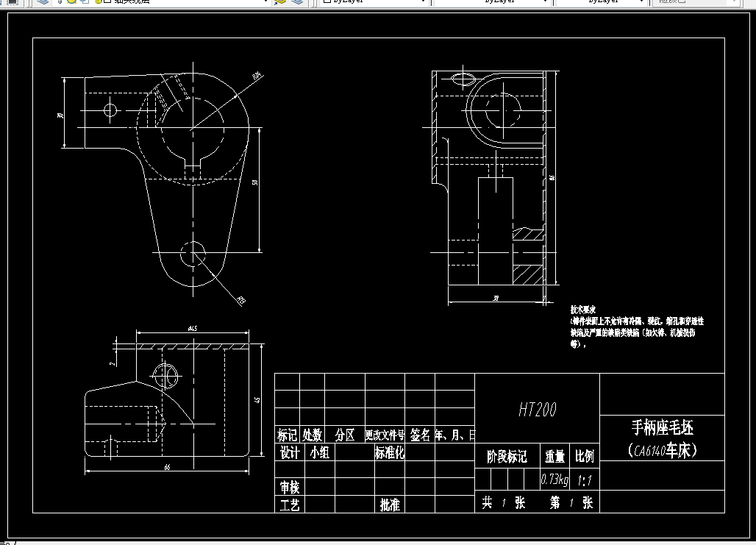Click the 批准 label

coord(390,505)
